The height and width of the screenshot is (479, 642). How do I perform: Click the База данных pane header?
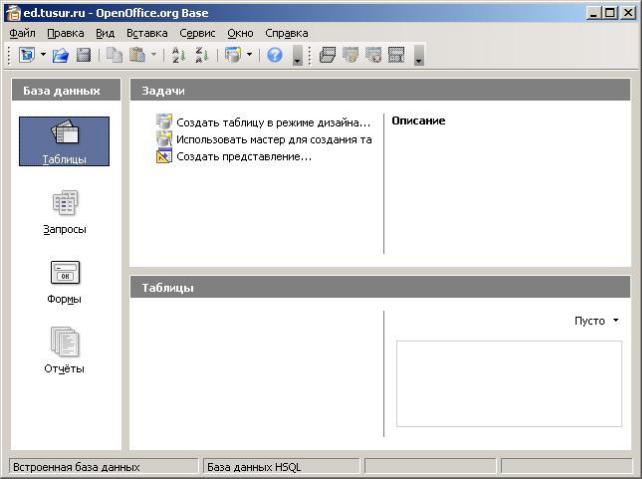[66, 90]
